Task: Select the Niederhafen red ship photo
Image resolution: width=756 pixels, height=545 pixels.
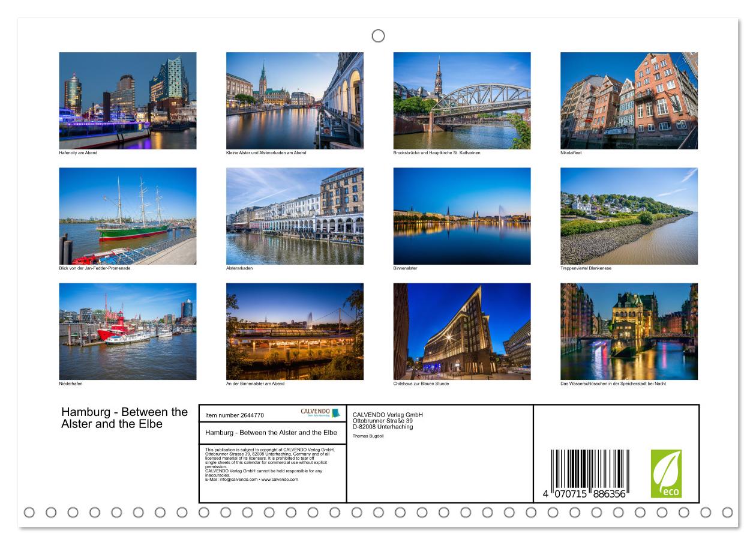Action: coord(128,331)
